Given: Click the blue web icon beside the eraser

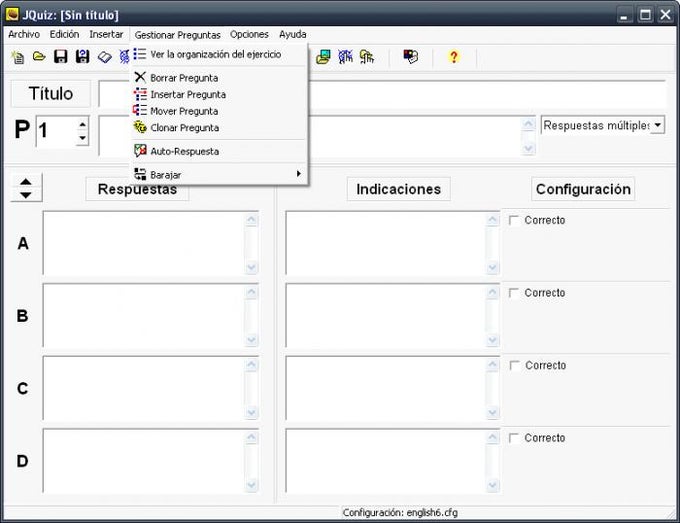Looking at the screenshot, I should 124,57.
